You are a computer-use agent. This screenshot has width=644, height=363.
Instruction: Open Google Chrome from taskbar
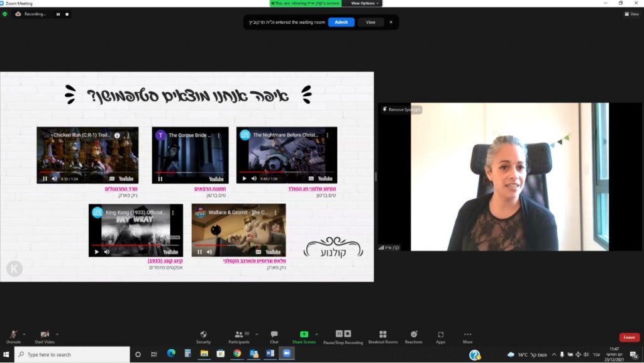[x=237, y=354]
